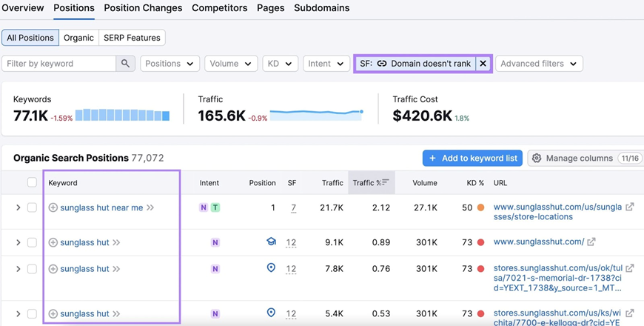The image size is (644, 326).
Task: Click the search magnifier icon in keyword filter
Action: point(125,64)
